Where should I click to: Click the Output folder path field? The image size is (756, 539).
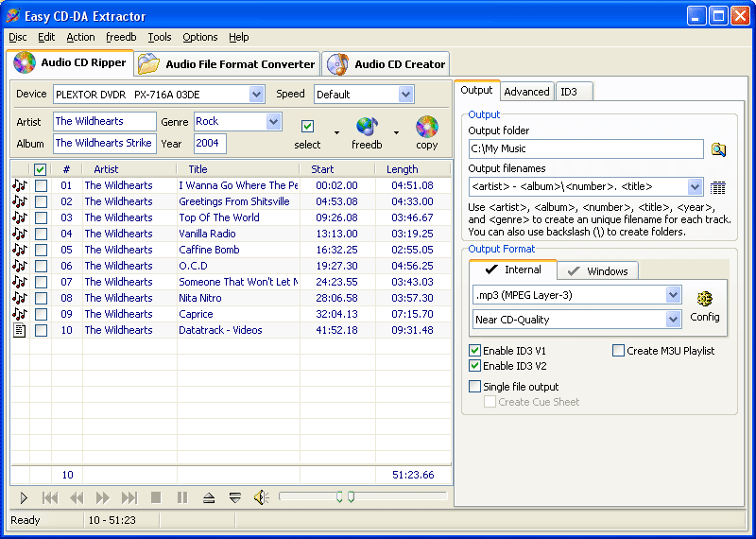coord(586,149)
